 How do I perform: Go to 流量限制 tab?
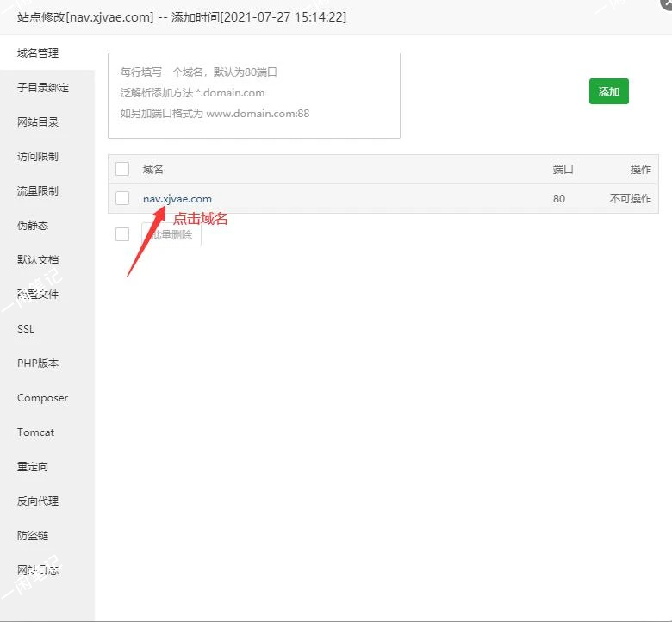coord(38,191)
